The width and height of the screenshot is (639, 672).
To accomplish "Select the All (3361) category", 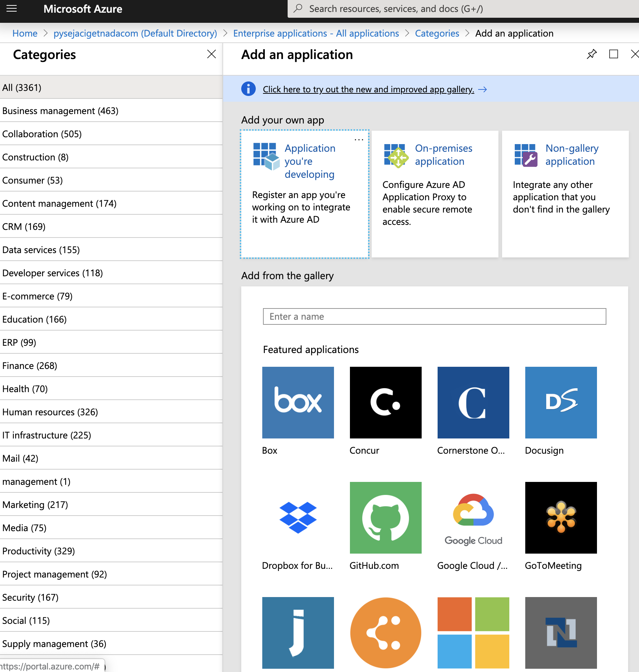I will 111,88.
